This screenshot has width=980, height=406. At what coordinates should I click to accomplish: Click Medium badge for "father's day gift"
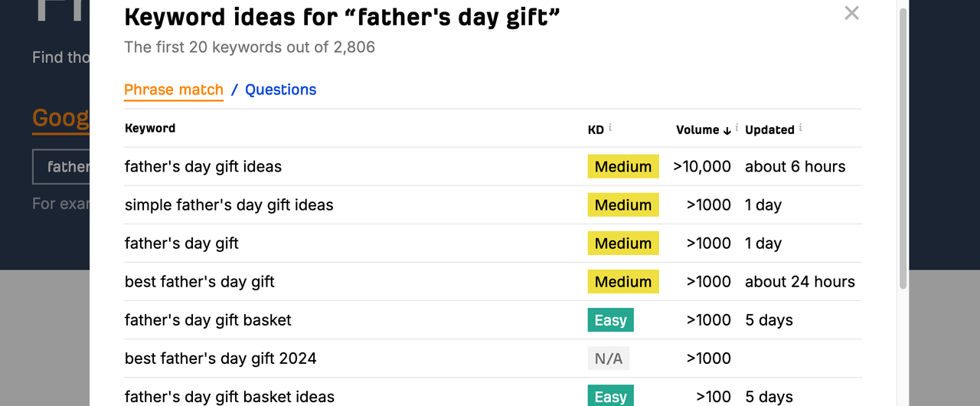[623, 244]
